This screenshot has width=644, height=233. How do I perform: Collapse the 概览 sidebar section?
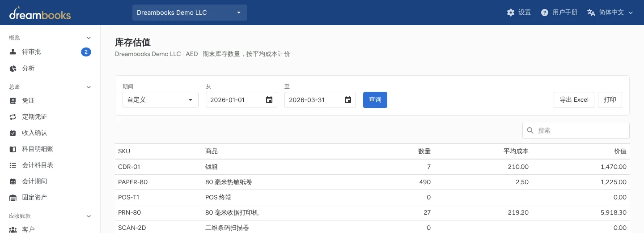[x=89, y=38]
